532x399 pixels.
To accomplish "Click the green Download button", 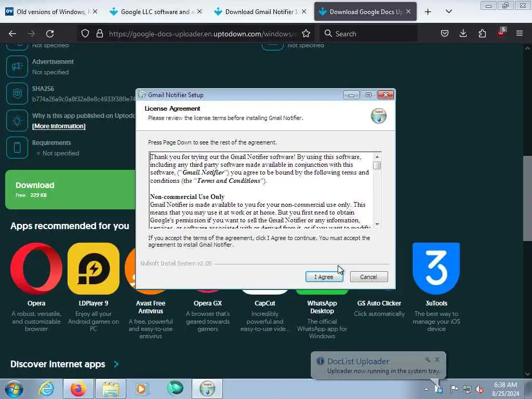I will coord(70,190).
